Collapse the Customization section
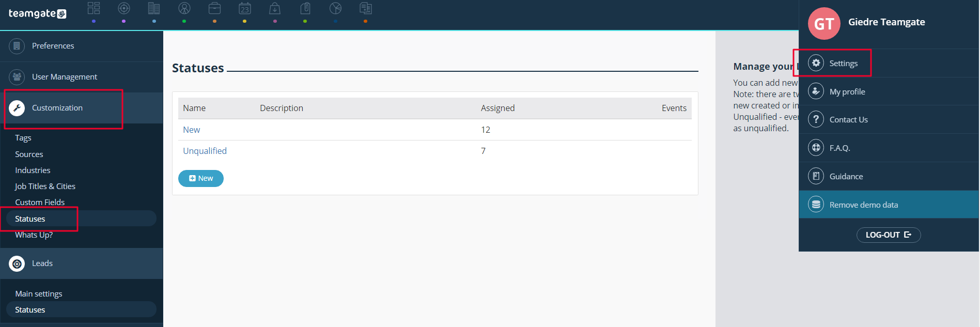 [x=82, y=108]
